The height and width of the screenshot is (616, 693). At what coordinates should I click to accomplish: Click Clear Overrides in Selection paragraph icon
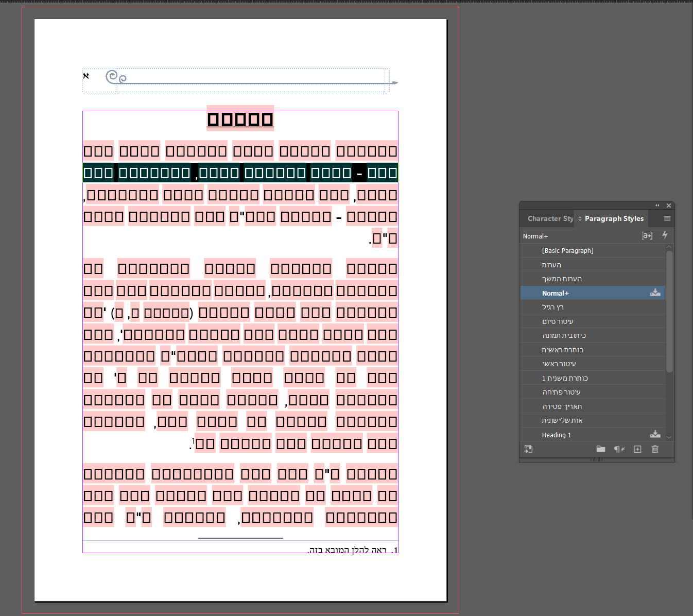pyautogui.click(x=619, y=449)
